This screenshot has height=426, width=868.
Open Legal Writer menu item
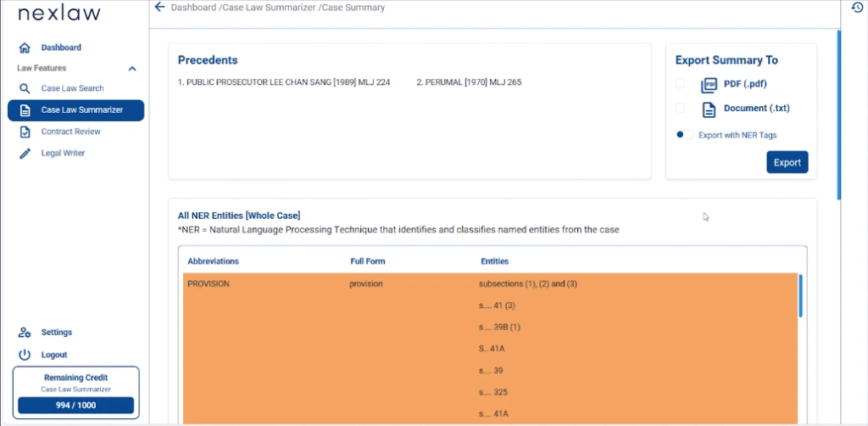click(63, 154)
